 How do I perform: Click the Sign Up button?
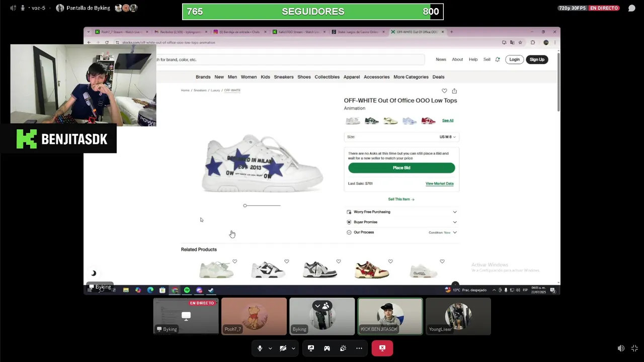point(537,59)
